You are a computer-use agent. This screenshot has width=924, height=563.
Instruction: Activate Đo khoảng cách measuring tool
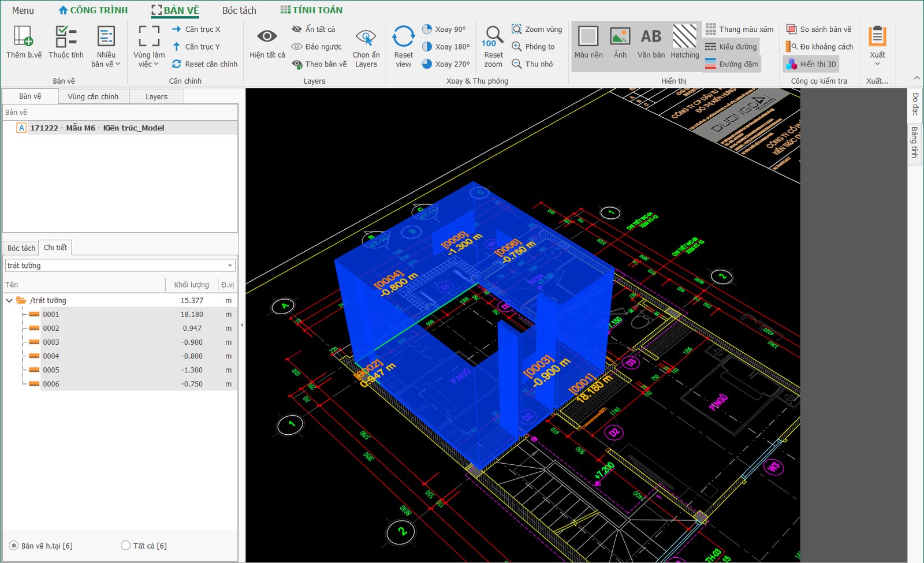click(819, 47)
